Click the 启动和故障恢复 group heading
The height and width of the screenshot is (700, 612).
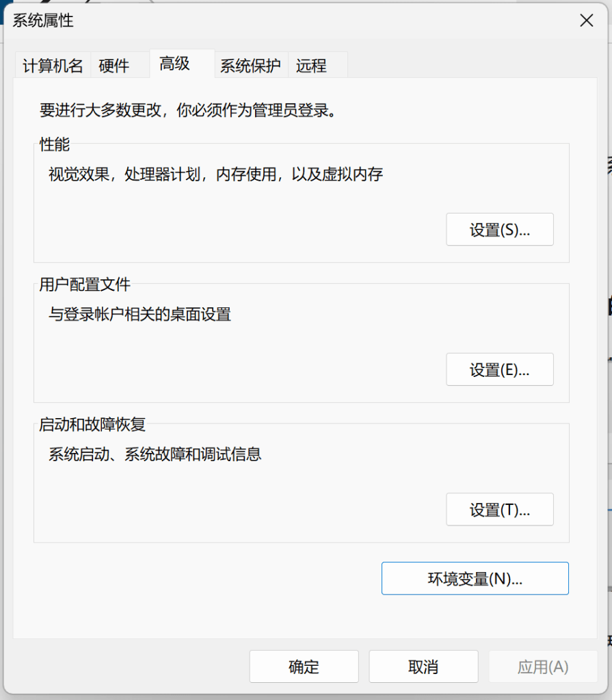pyautogui.click(x=92, y=424)
